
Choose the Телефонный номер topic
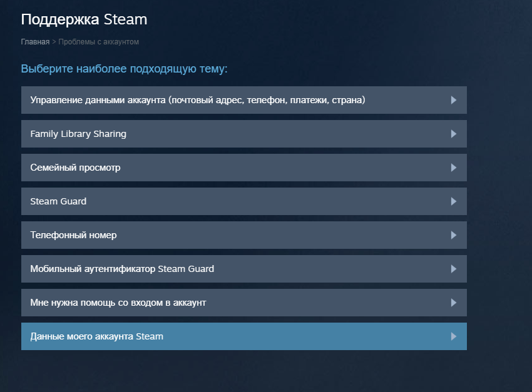pos(244,235)
